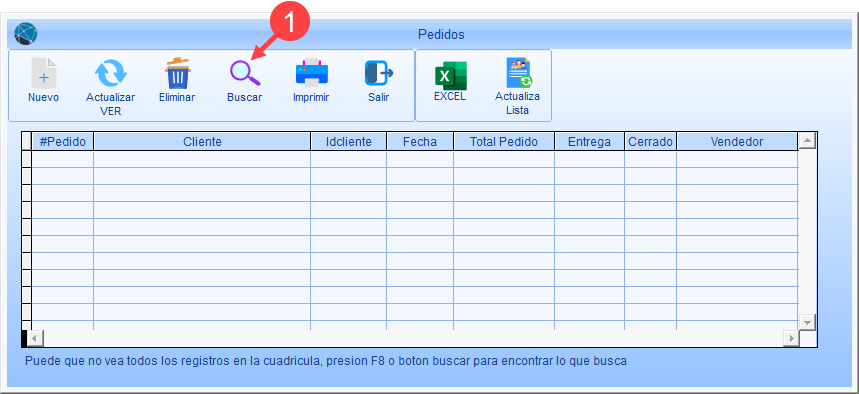Click the horizontal scrollbar left arrow

coord(35,338)
